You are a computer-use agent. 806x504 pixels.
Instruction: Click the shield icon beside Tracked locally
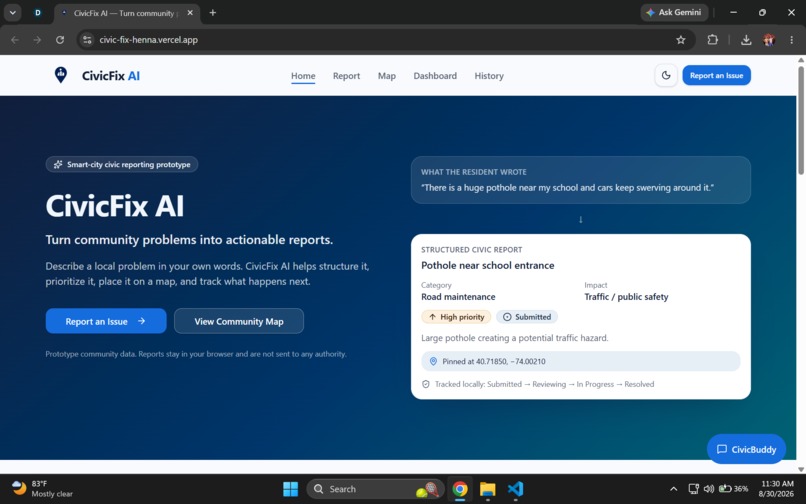[x=426, y=384]
